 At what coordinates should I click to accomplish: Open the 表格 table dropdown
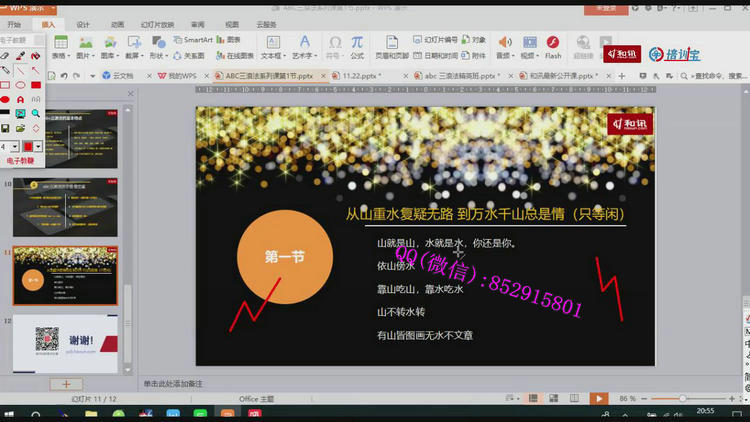point(61,56)
